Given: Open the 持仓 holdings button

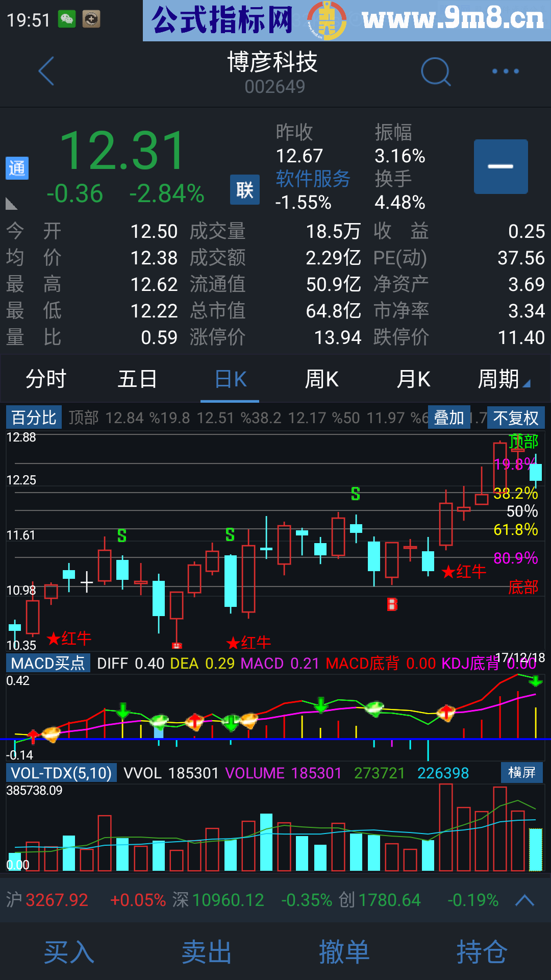Looking at the screenshot, I should (482, 952).
